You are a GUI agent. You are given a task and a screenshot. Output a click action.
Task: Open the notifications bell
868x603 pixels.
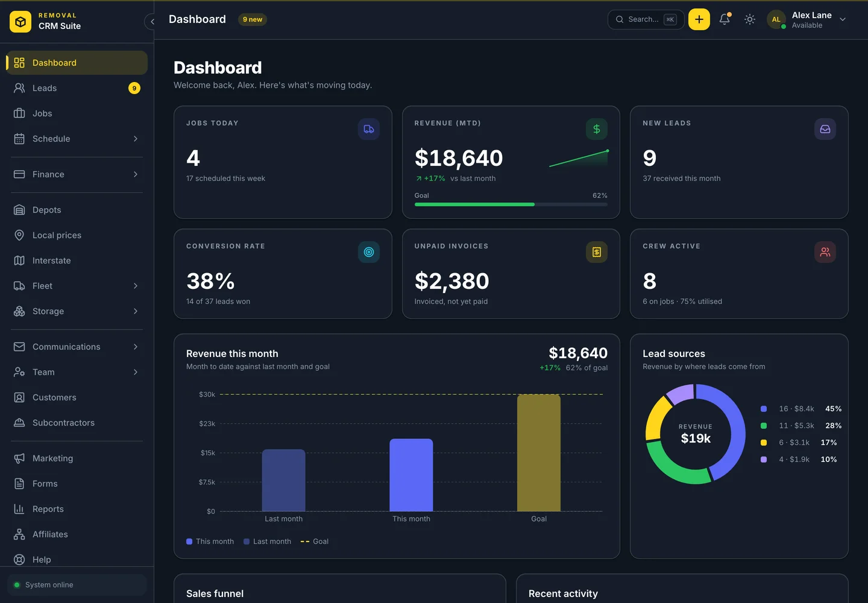(x=725, y=19)
